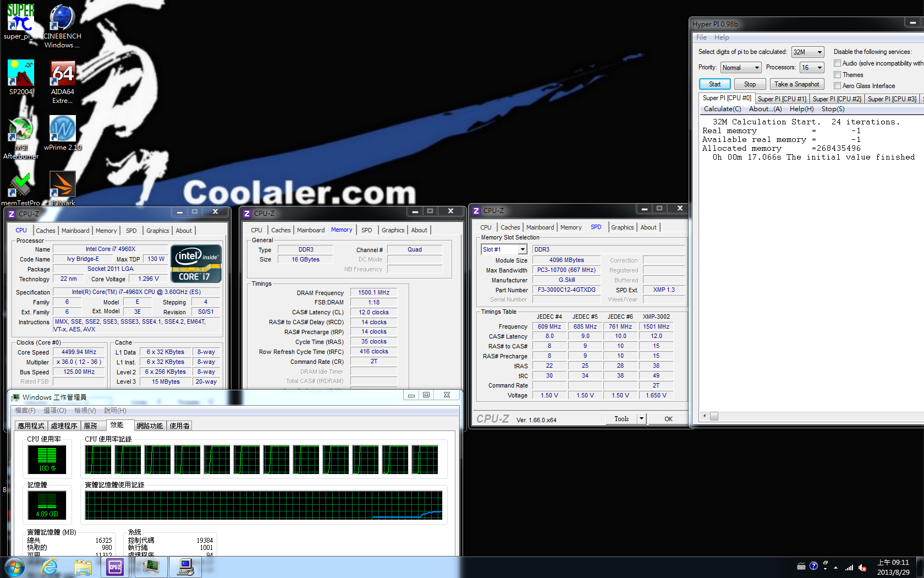Select About tab in CPU-Z SPD window
The width and height of the screenshot is (924, 578).
point(648,227)
